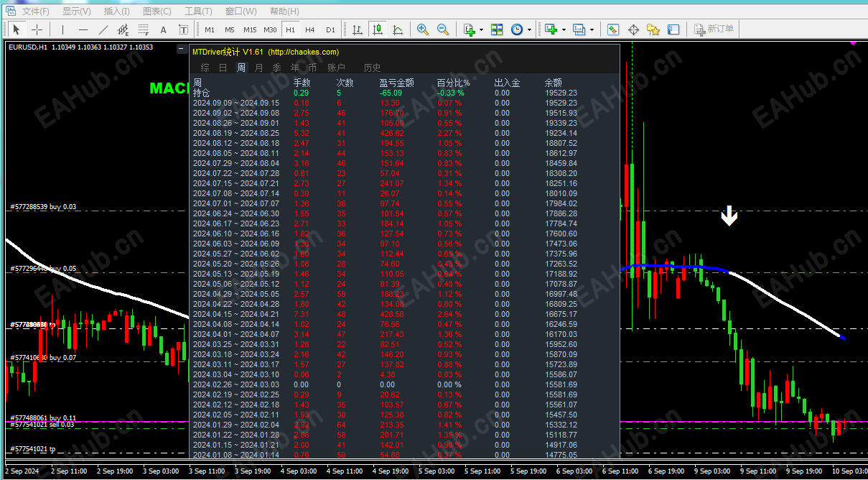Screen dimensions: 868x480
Task: Expand the periodicity clock dropdown arrow
Action: (x=530, y=29)
